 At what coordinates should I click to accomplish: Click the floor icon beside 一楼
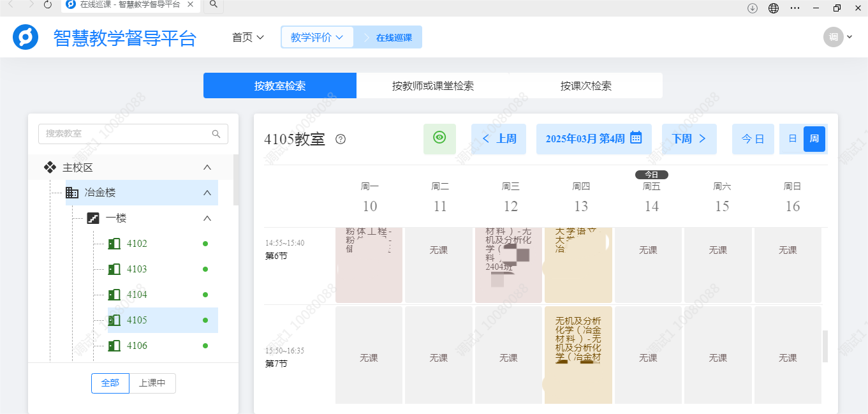coord(94,218)
